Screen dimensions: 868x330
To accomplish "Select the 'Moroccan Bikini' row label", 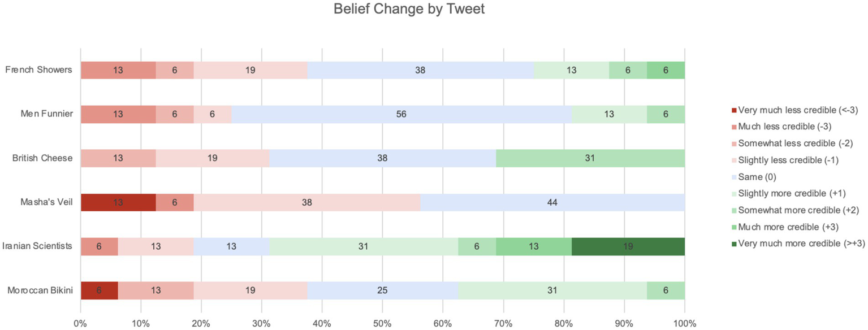I will point(40,290).
